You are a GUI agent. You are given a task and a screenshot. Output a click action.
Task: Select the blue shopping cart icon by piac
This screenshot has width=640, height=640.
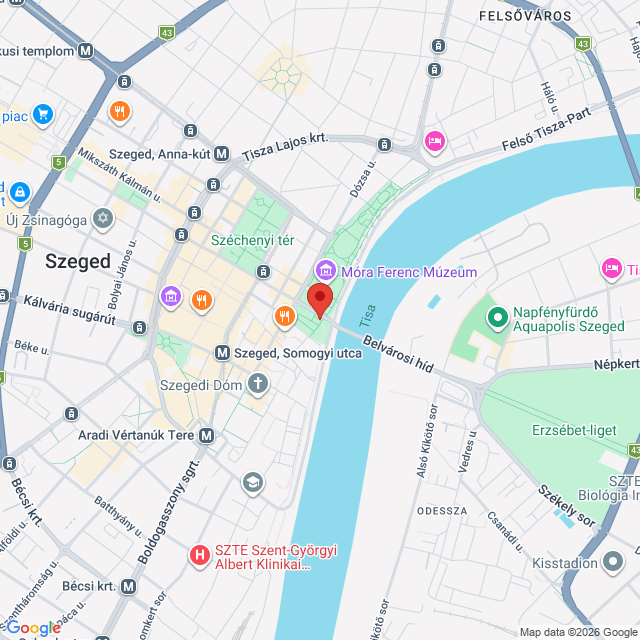pyautogui.click(x=43, y=114)
